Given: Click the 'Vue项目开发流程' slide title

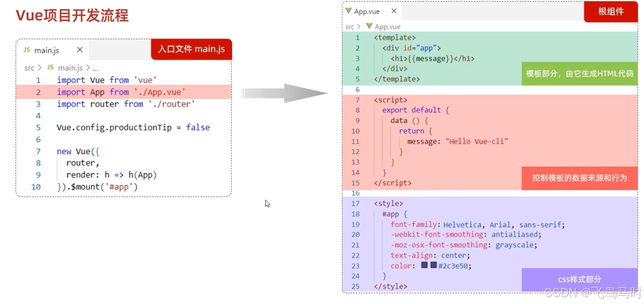Looking at the screenshot, I should coord(72,16).
